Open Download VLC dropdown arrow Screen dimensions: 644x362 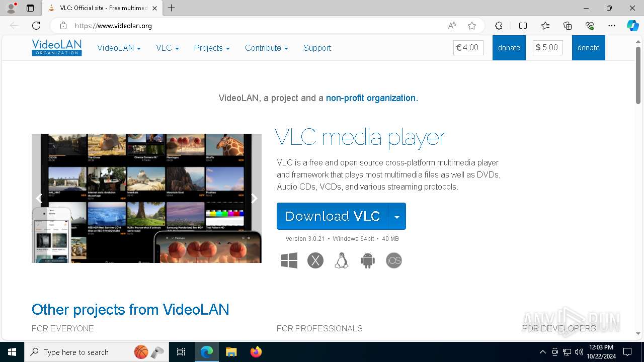pyautogui.click(x=397, y=216)
